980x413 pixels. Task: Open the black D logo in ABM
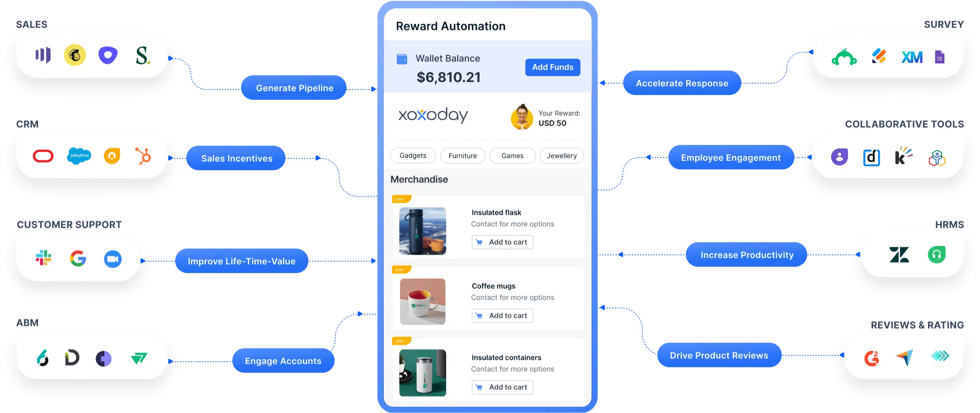[x=72, y=358]
